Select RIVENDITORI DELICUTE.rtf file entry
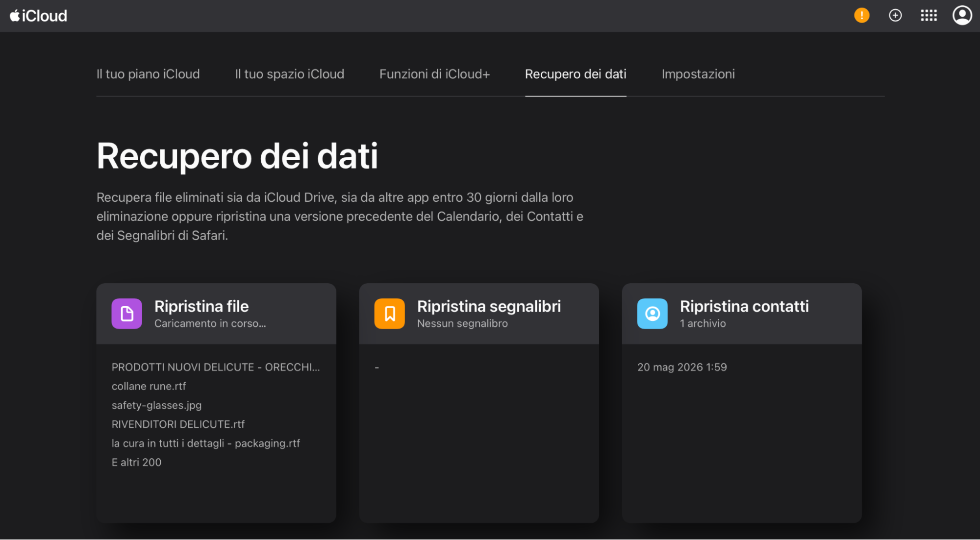Image resolution: width=980 pixels, height=540 pixels. 178,424
